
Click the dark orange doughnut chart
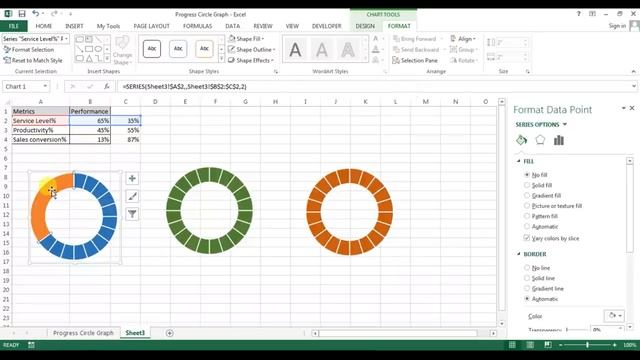coord(350,212)
